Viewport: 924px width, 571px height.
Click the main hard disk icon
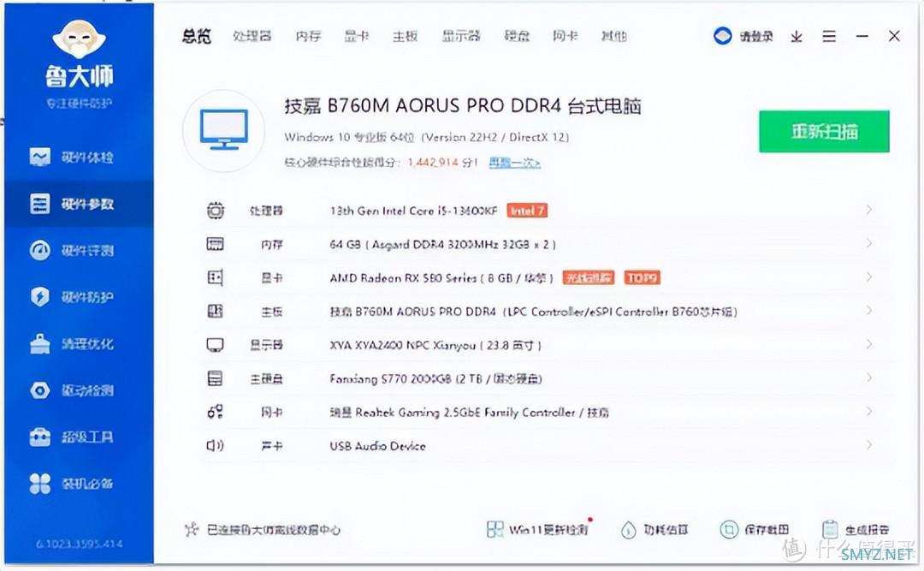(x=215, y=378)
